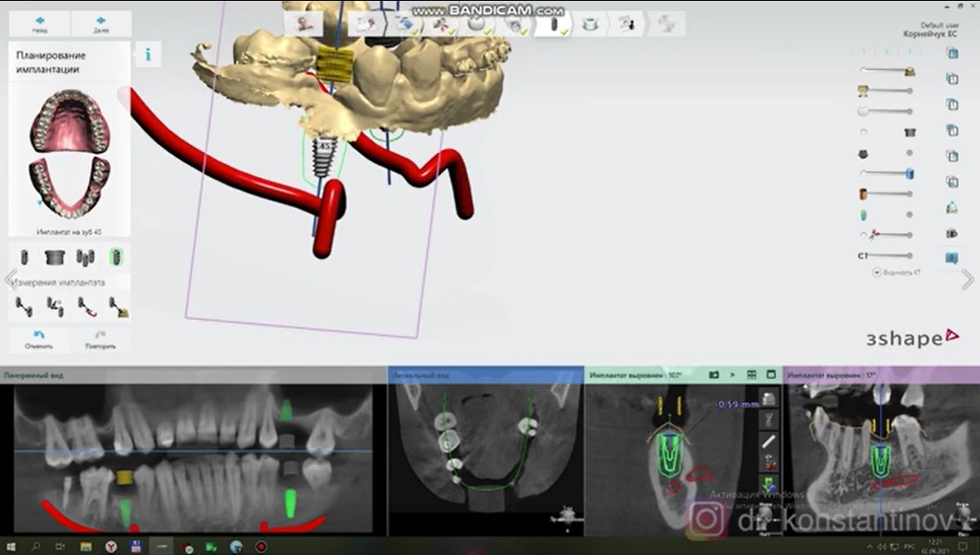
Task: Select the angle measurement icon with red arc
Action: point(86,306)
